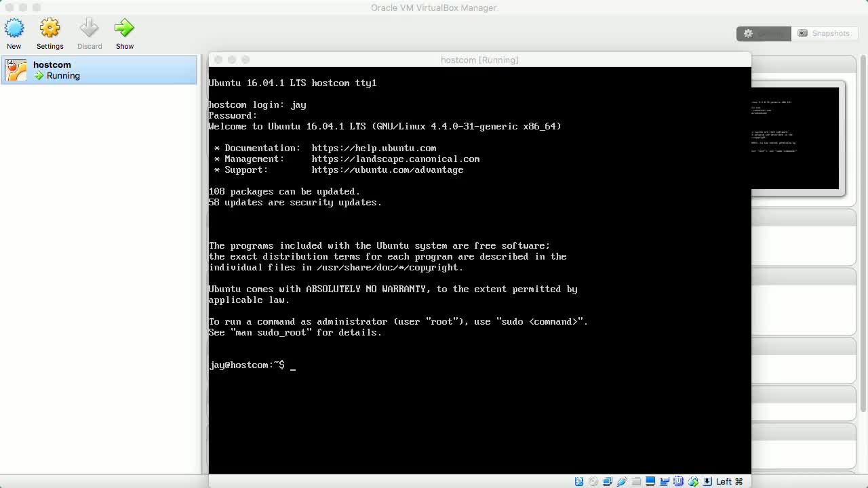Click the keyboard capture arrow icon
The width and height of the screenshot is (868, 488).
coord(707,481)
